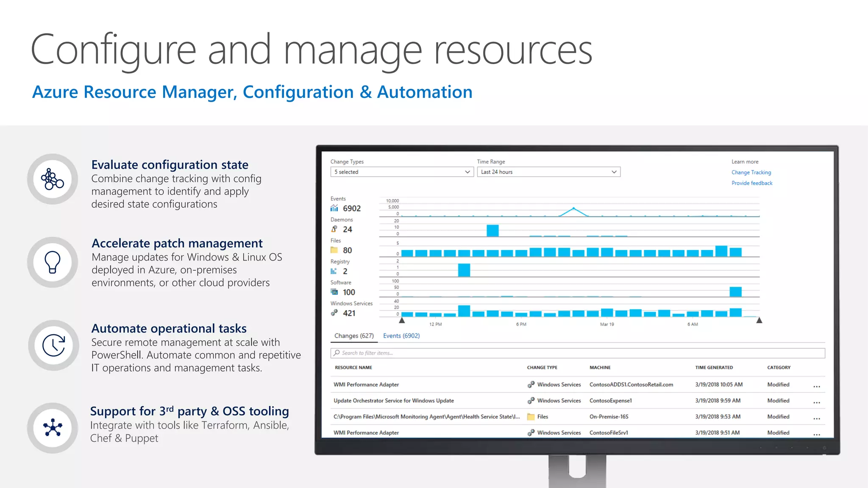Open the Change Tracking link

(751, 172)
